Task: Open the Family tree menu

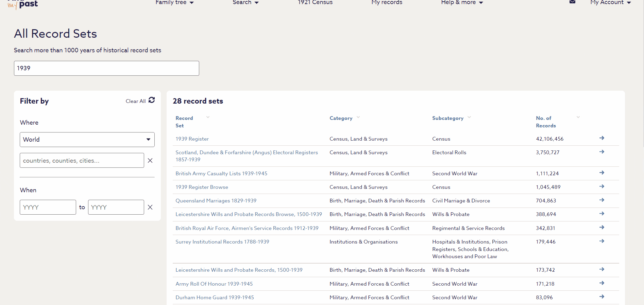Action: click(174, 2)
